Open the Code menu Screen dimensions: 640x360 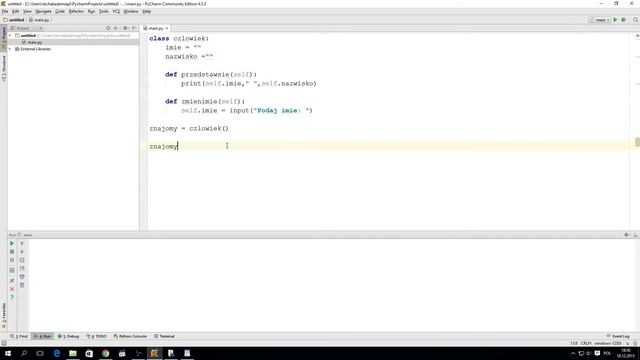click(60, 11)
